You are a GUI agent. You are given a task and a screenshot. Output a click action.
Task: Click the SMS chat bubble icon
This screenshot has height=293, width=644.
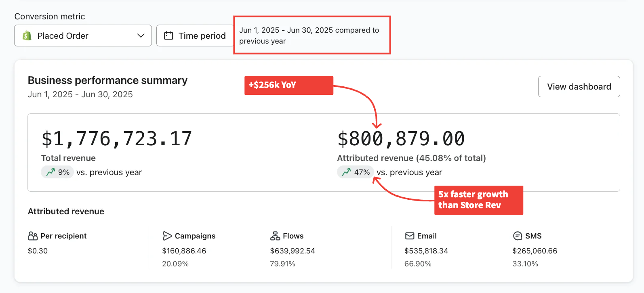tap(518, 236)
